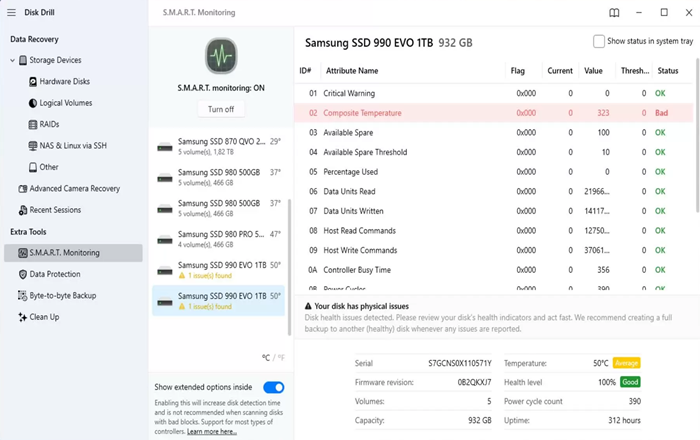
Task: Switch temperature unit to °F
Action: tap(281, 357)
